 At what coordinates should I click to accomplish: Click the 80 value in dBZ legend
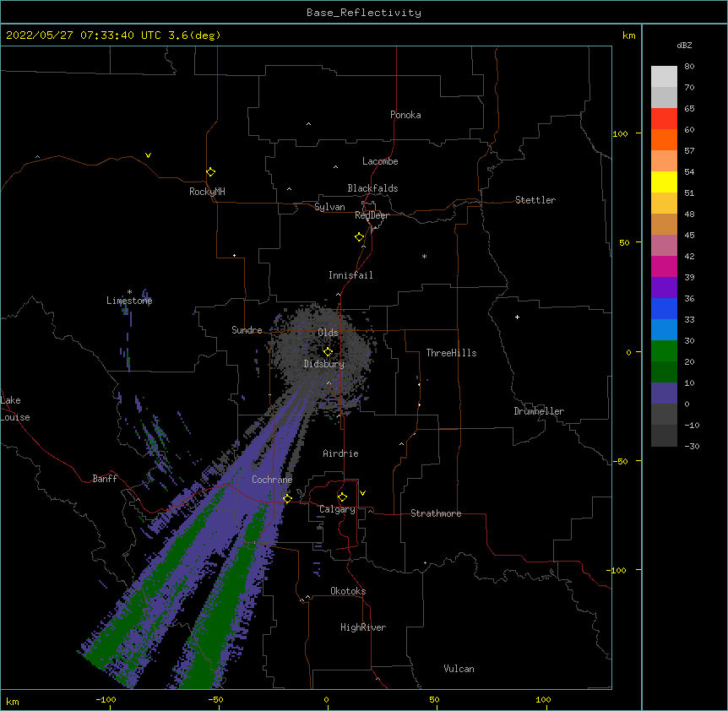pyautogui.click(x=689, y=67)
